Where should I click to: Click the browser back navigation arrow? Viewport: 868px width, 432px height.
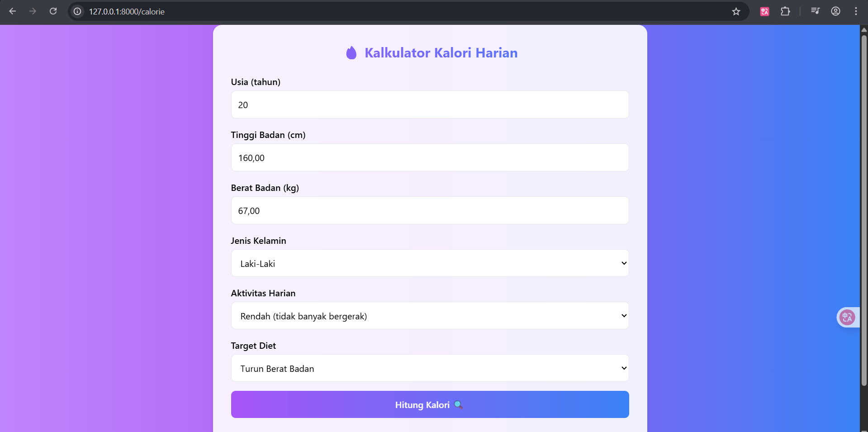13,11
